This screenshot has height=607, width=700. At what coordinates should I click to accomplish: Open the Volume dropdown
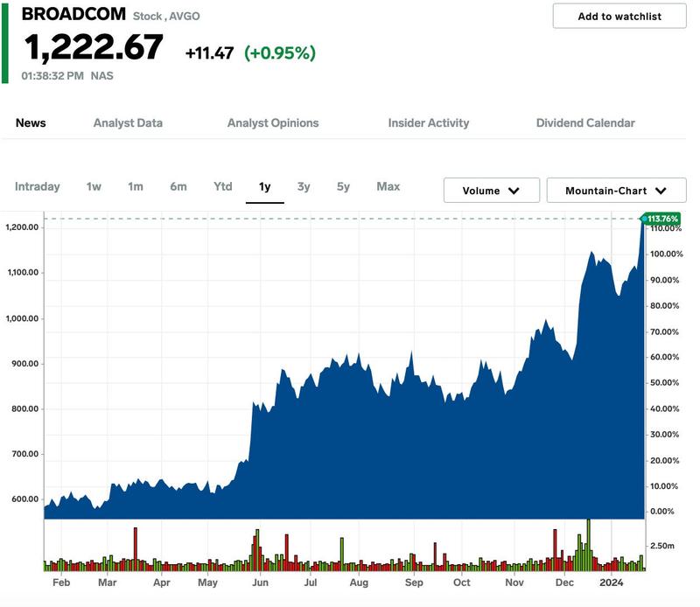[x=492, y=191]
